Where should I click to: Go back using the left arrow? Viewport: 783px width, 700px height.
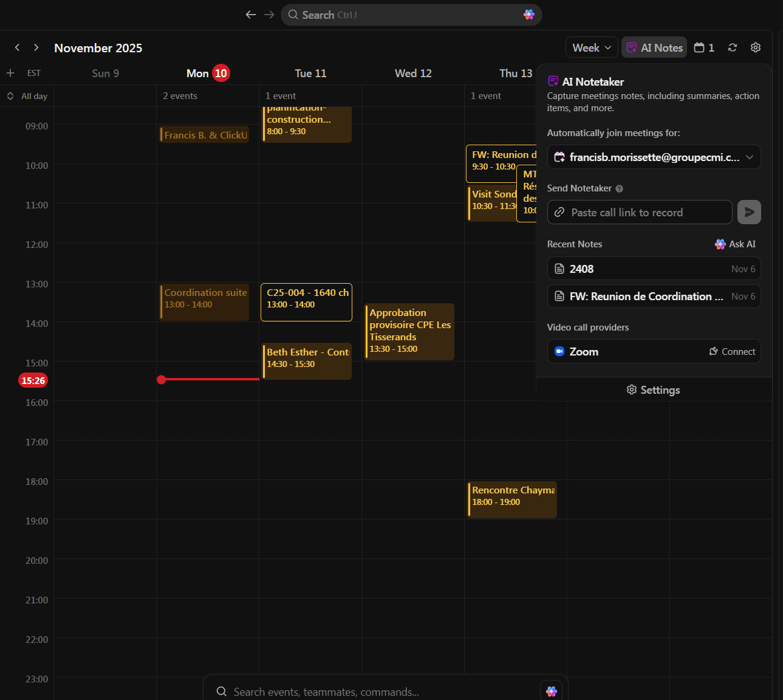pyautogui.click(x=250, y=15)
